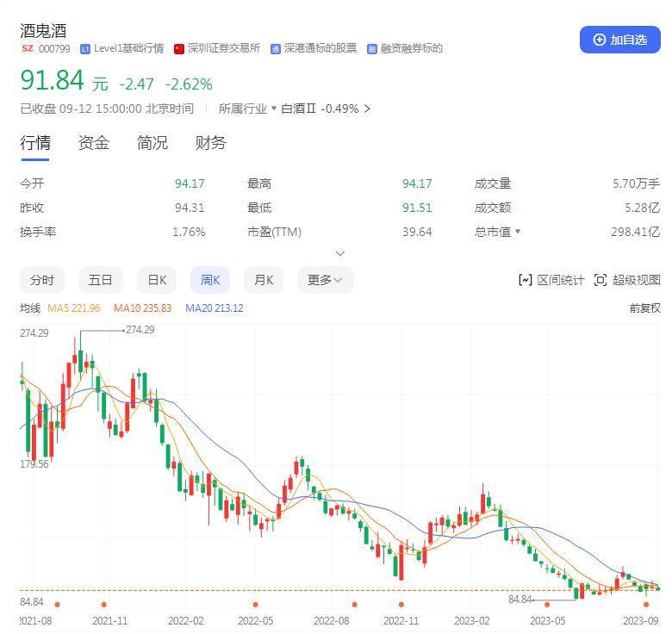672x634 pixels.
Task: Select the 周K chart period
Action: [x=210, y=280]
